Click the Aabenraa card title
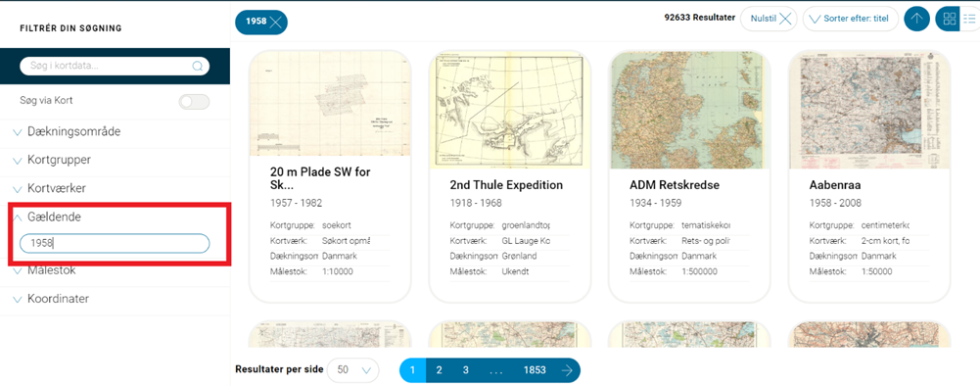The image size is (980, 386). click(836, 185)
